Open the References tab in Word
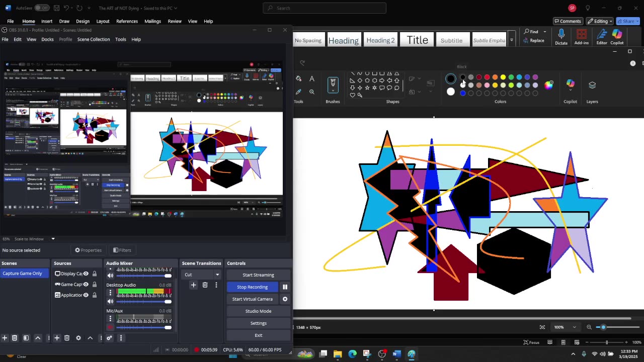This screenshot has height=362, width=644. click(x=127, y=21)
